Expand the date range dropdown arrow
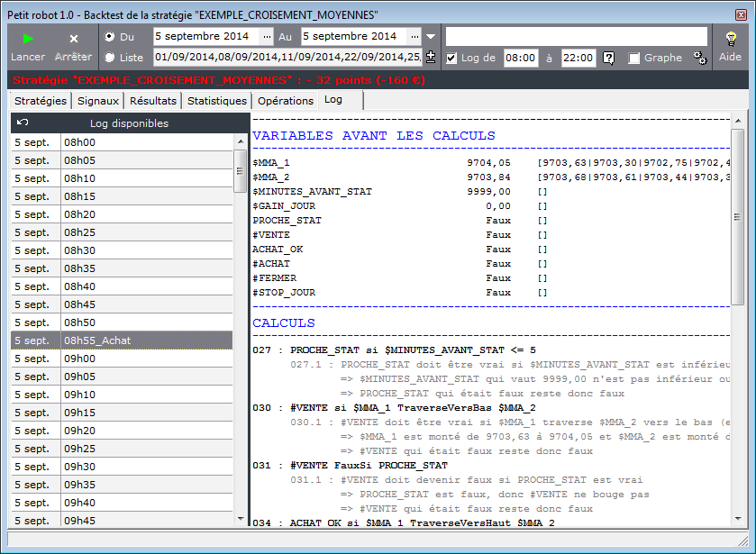This screenshot has width=756, height=554. coord(431,37)
